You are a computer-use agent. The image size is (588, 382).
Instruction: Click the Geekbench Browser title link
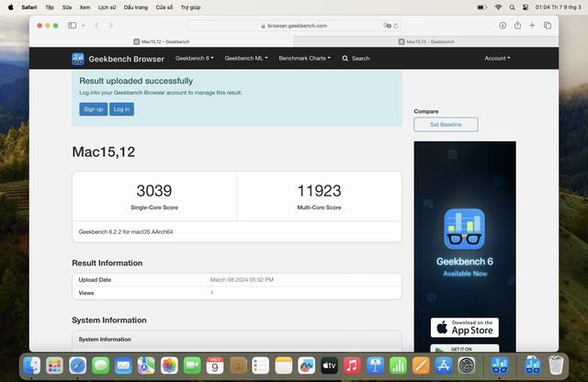click(127, 59)
